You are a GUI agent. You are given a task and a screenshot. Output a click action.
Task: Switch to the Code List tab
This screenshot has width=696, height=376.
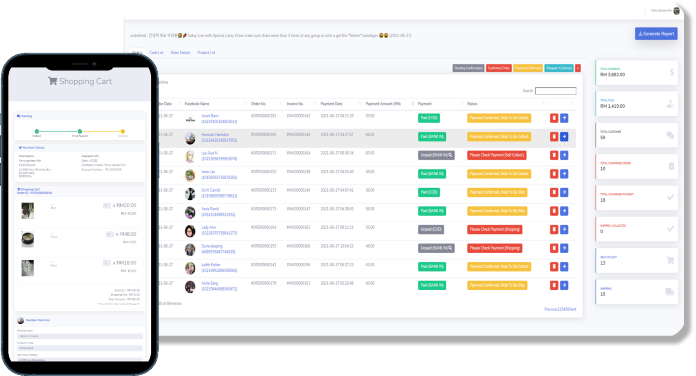pyautogui.click(x=156, y=52)
